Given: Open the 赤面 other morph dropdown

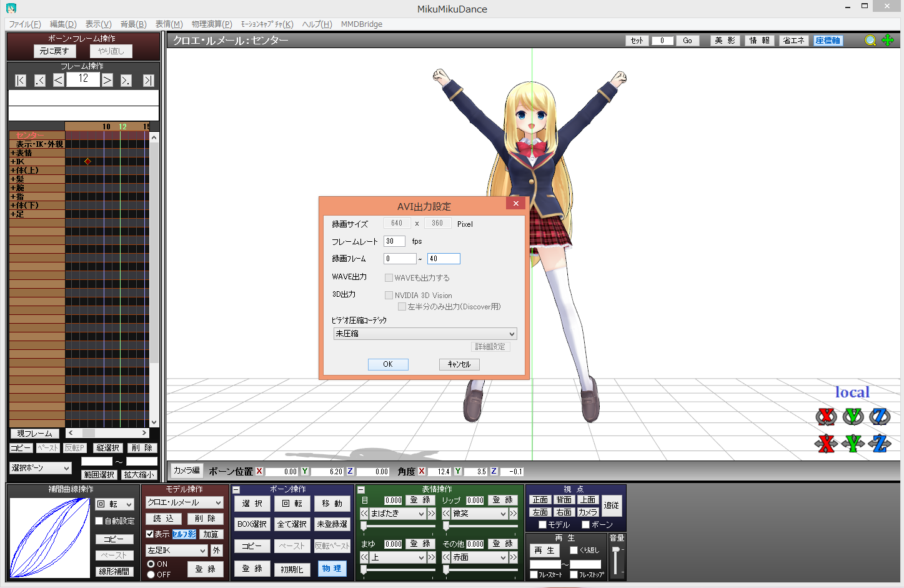Looking at the screenshot, I should pyautogui.click(x=479, y=557).
